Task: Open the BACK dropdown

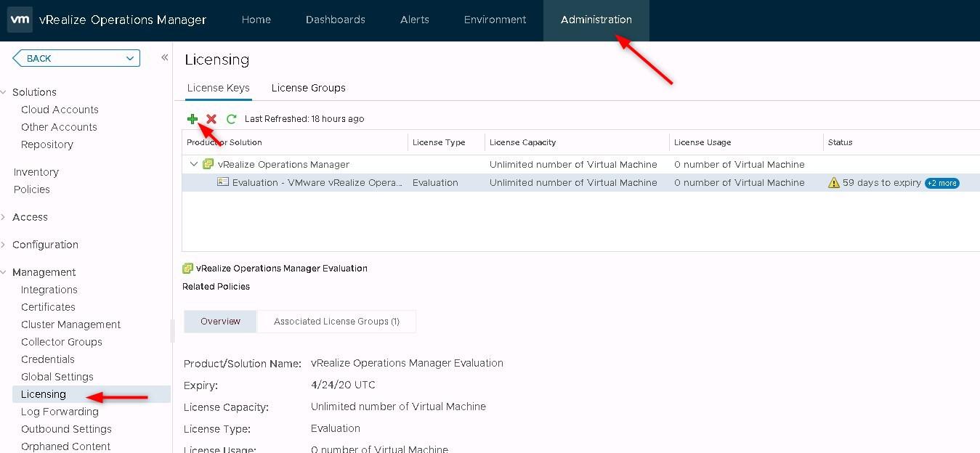Action: (76, 58)
